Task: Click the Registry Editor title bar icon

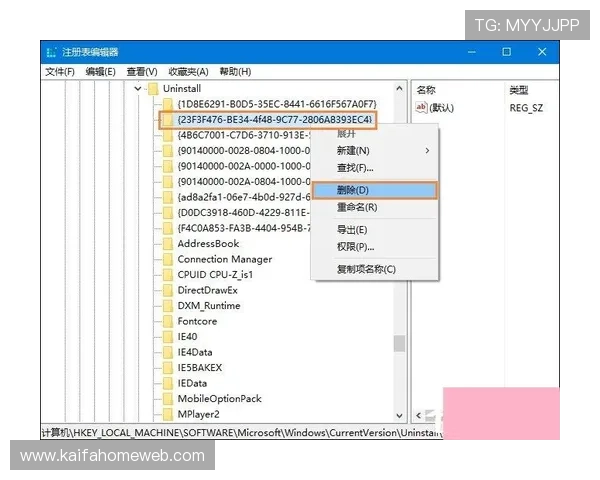Action: 50,52
